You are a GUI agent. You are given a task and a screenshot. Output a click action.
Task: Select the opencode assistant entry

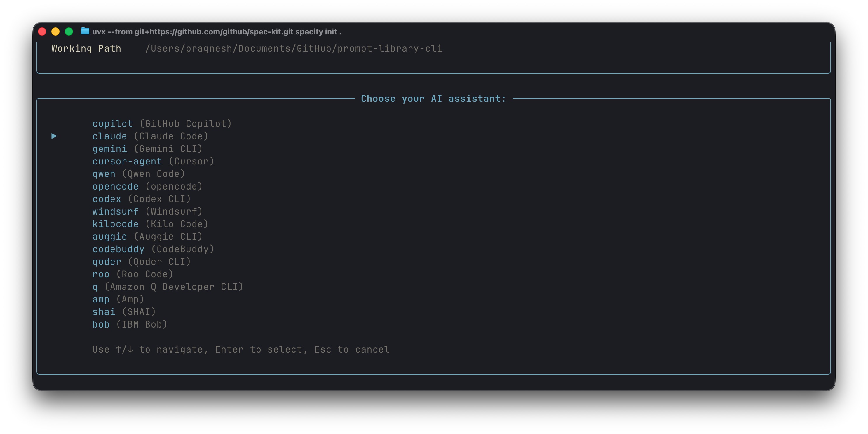[x=147, y=186]
